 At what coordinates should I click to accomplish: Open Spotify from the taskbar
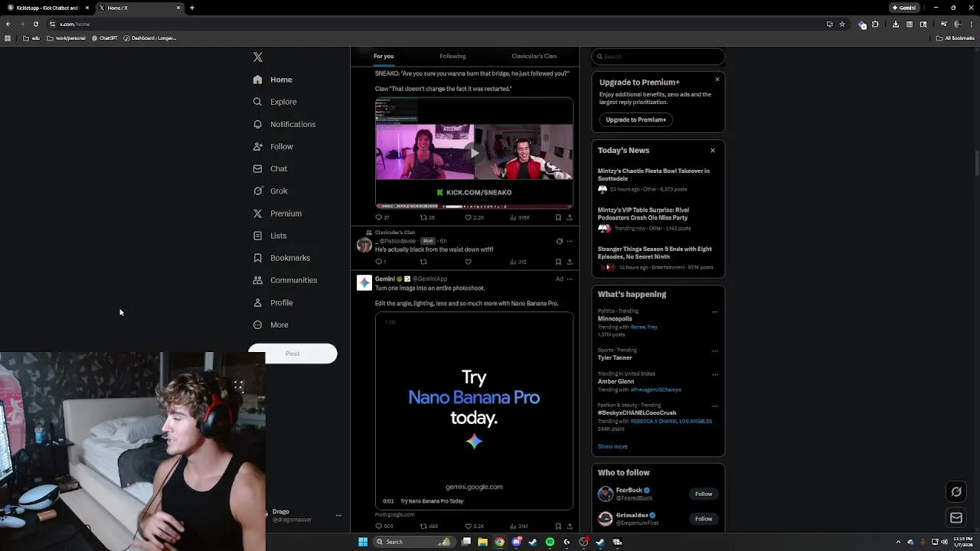[x=550, y=542]
